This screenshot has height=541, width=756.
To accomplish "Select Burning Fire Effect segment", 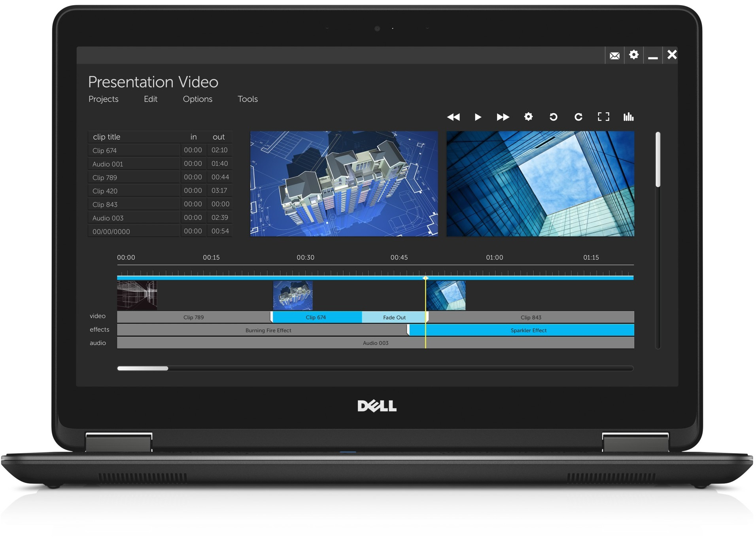I will [263, 330].
